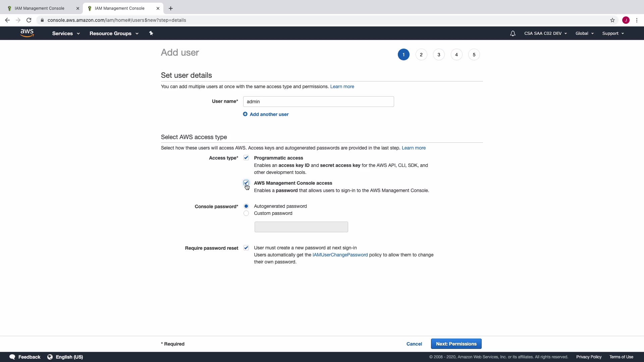Click the plus icon to add another user

click(x=245, y=114)
